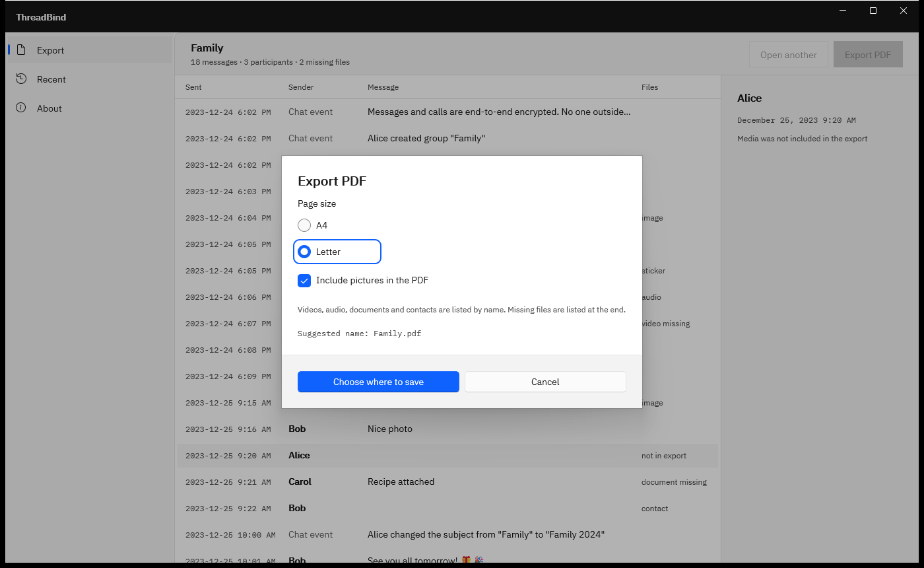Cancel the Export PDF dialog
This screenshot has height=568, width=924.
pyautogui.click(x=545, y=382)
